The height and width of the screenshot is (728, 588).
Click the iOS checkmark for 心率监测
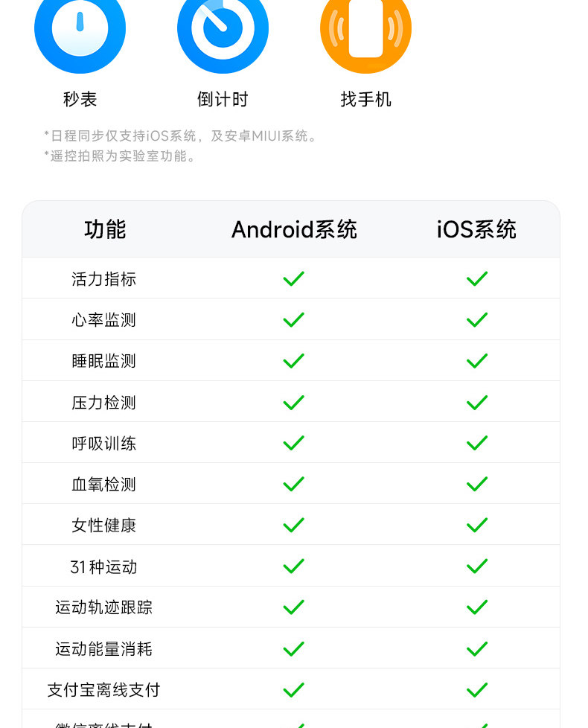(476, 320)
